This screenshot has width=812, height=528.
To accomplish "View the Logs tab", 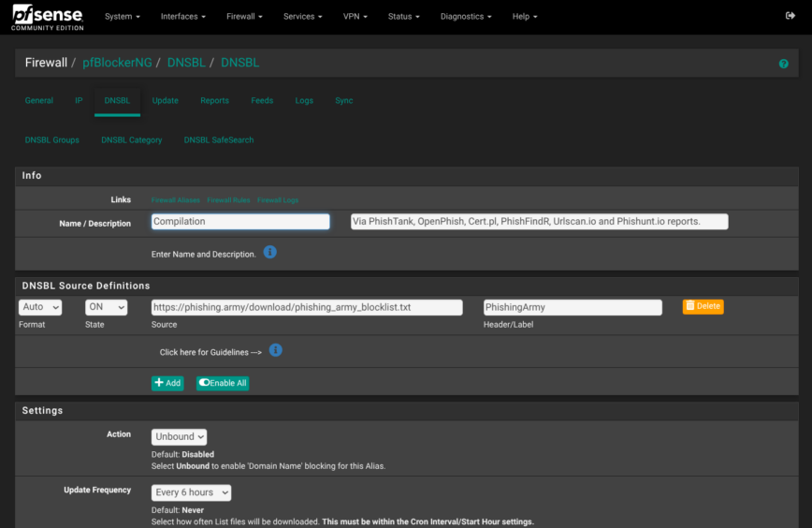I will (x=304, y=100).
